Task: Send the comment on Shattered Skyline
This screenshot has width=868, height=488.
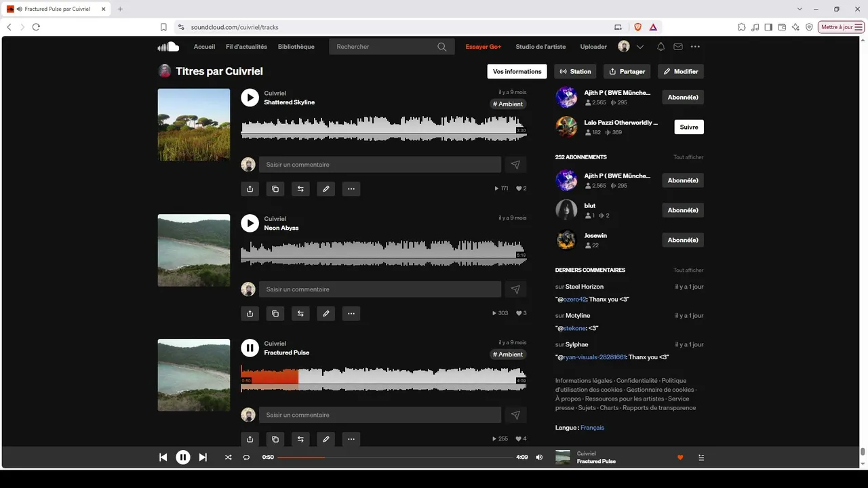Action: [515, 165]
